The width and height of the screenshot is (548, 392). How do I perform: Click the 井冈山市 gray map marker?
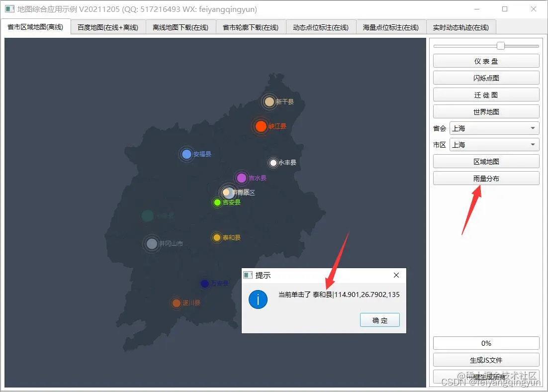(x=152, y=243)
